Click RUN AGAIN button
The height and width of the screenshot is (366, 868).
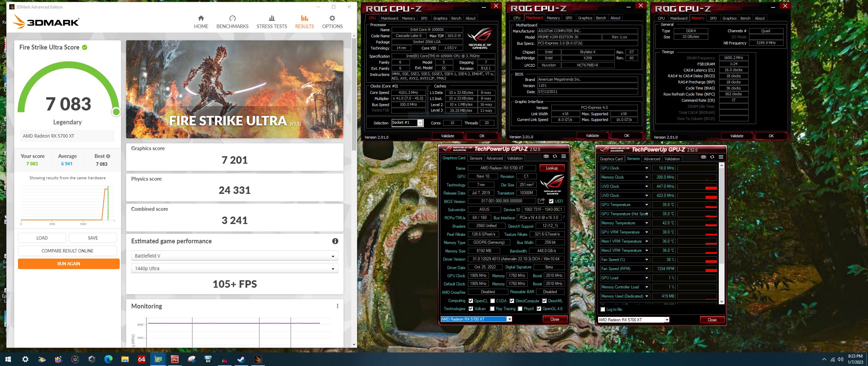(69, 264)
